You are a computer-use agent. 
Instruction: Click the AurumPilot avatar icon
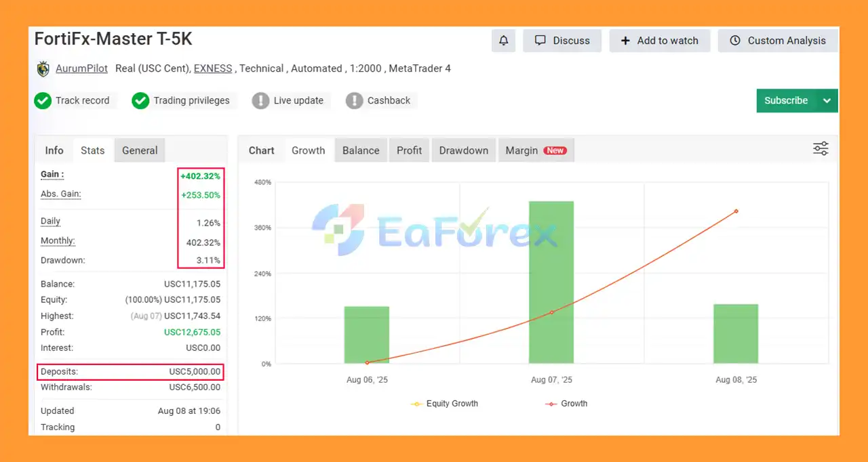(43, 68)
